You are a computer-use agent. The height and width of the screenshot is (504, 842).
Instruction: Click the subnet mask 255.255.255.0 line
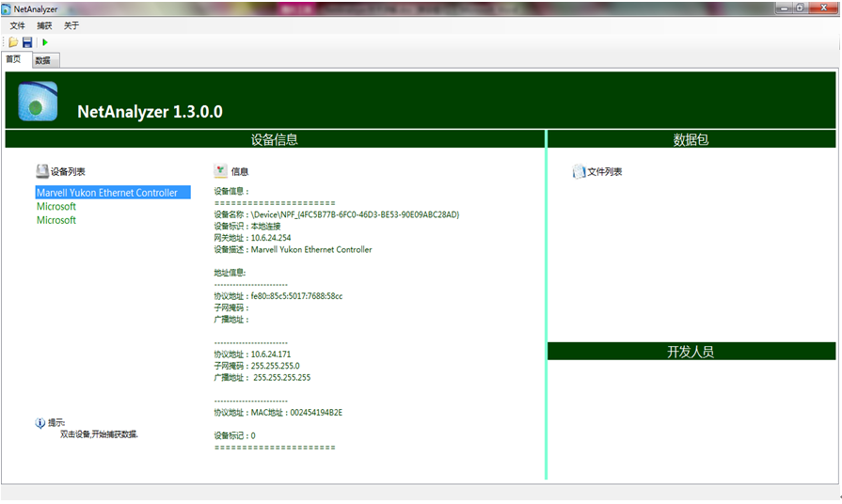click(257, 366)
